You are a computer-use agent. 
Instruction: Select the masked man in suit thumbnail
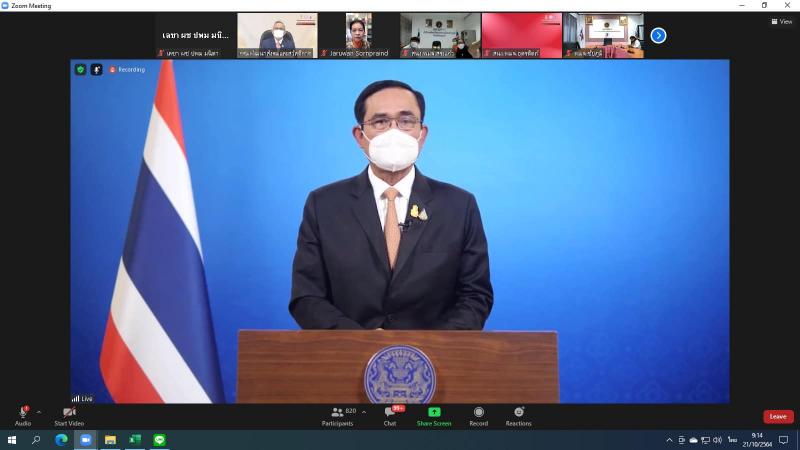click(277, 35)
